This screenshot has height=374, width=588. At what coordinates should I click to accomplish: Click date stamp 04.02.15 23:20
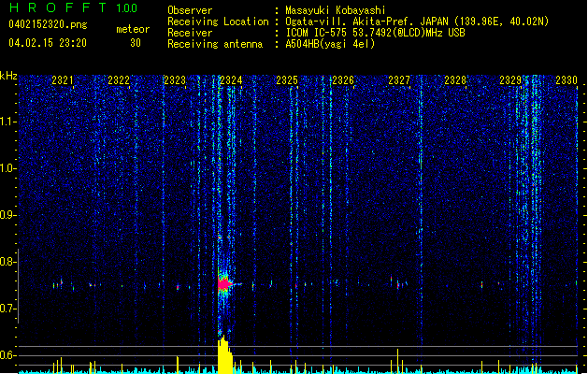pyautogui.click(x=48, y=43)
